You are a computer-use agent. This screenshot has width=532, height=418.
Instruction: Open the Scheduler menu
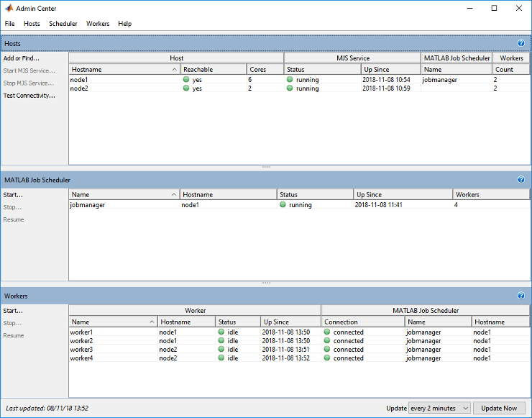(x=63, y=24)
